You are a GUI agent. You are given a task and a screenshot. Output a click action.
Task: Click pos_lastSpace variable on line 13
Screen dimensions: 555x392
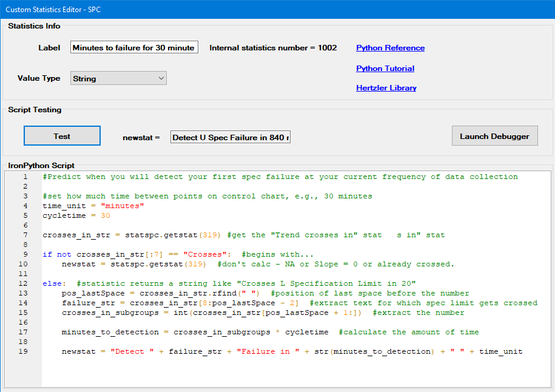91,294
